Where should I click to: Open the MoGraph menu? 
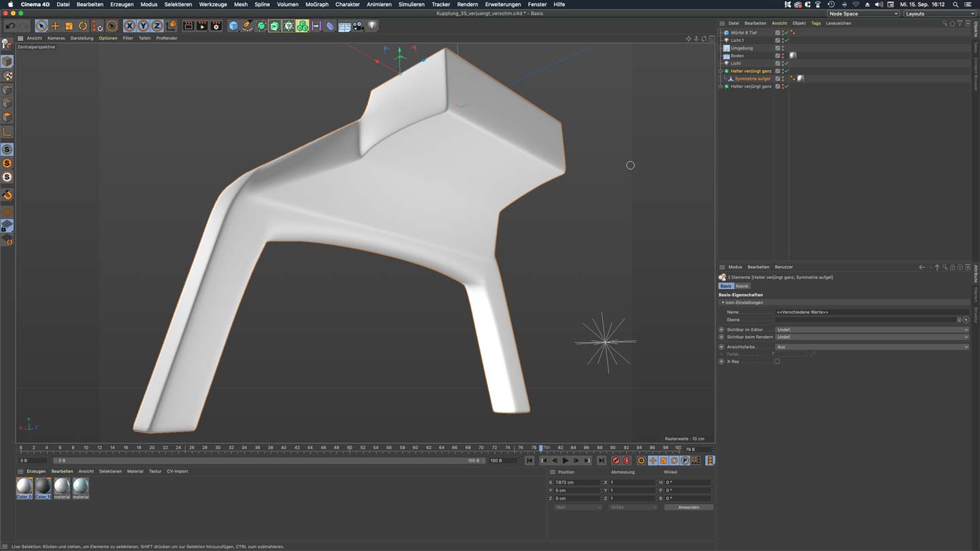coord(316,4)
